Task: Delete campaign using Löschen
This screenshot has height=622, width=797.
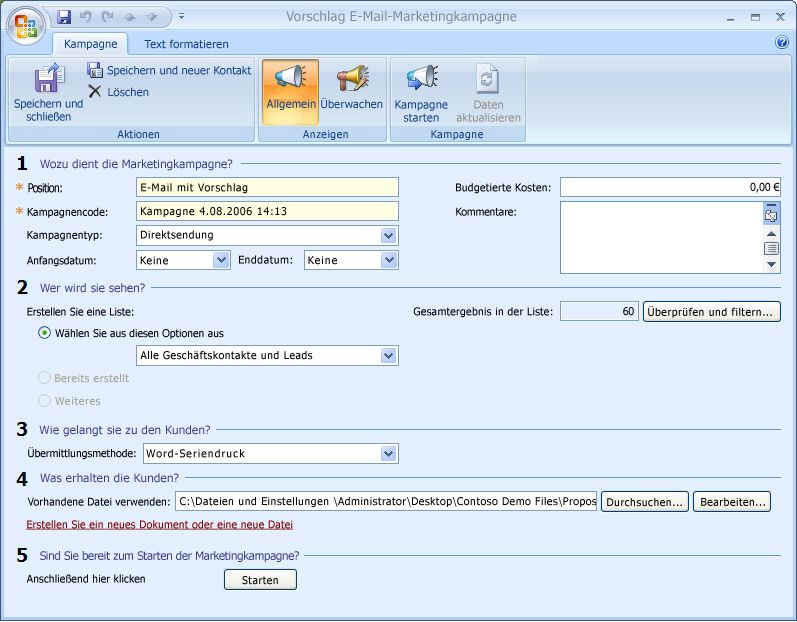Action: coord(118,92)
